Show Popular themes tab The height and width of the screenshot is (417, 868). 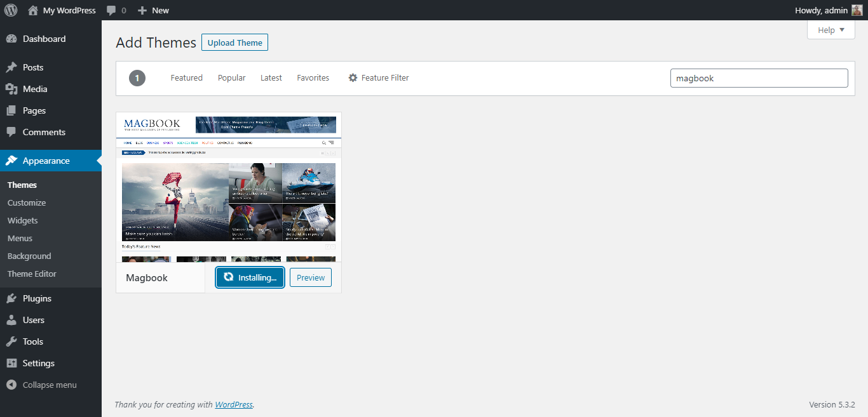point(232,77)
